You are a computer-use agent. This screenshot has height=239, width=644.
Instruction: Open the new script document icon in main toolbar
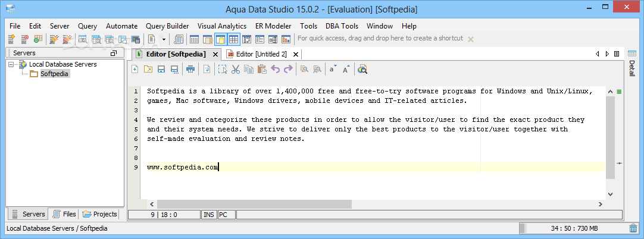(x=151, y=39)
